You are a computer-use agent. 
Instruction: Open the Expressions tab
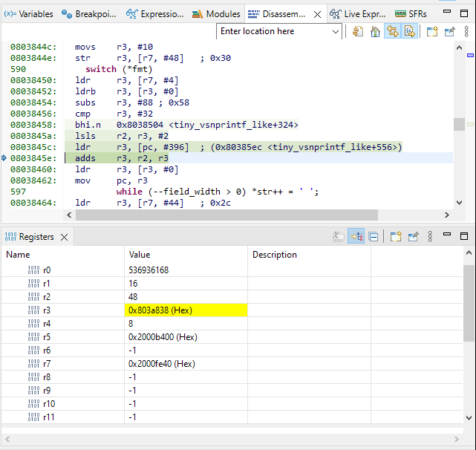pos(154,14)
